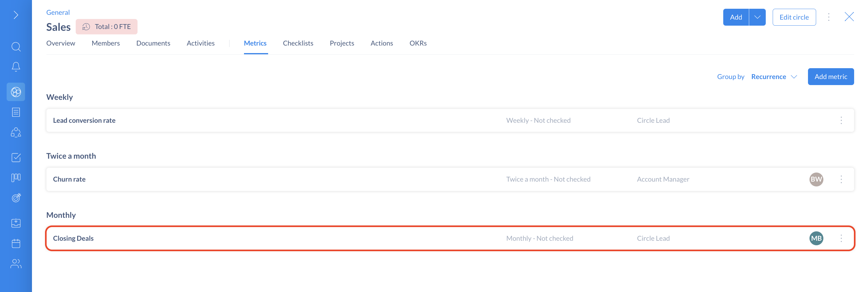868x292 pixels.
Task: Click the BW avatar on Churn rate
Action: [x=816, y=179]
